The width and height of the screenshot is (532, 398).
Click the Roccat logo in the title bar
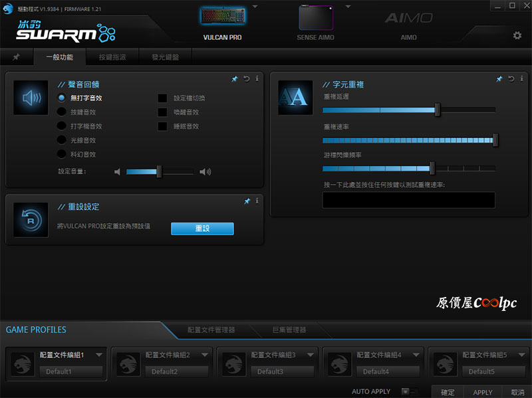click(x=7, y=9)
